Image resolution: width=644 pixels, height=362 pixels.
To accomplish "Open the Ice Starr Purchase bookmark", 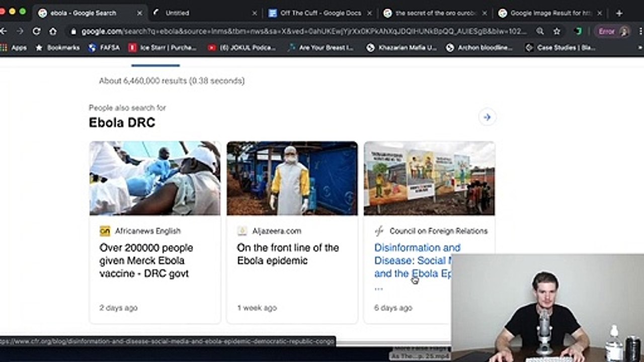I will (x=163, y=48).
